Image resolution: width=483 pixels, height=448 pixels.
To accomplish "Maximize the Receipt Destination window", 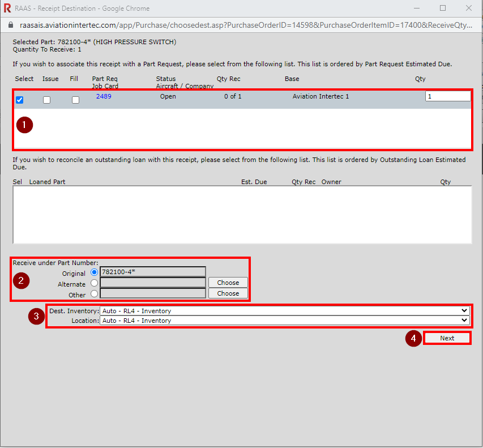I will click(x=443, y=8).
